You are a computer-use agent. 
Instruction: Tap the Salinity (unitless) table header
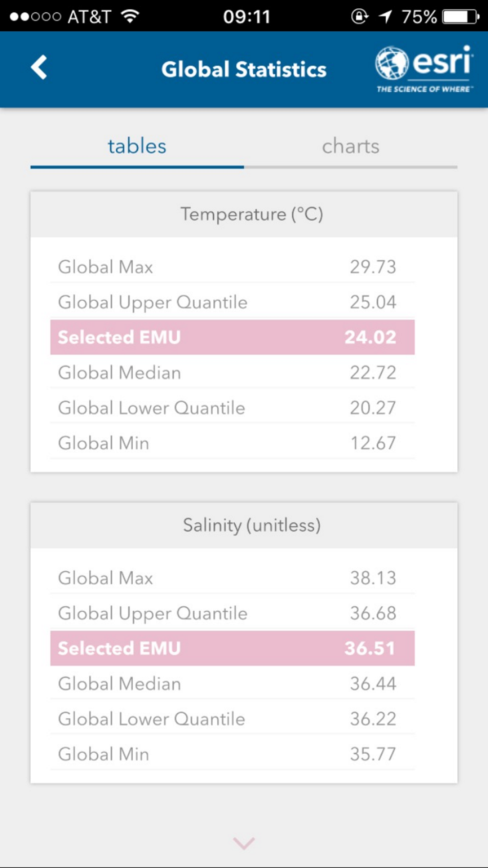244,525
